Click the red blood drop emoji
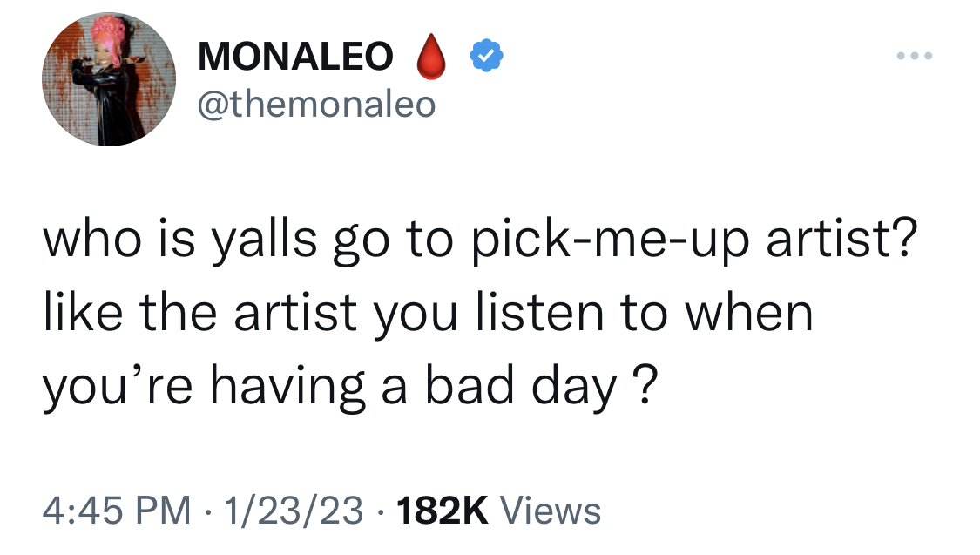 click(431, 57)
